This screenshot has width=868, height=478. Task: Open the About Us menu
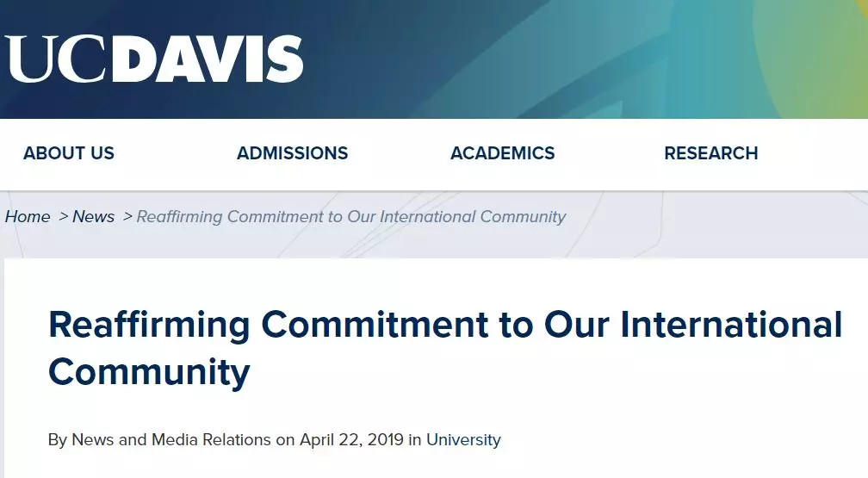tap(69, 153)
